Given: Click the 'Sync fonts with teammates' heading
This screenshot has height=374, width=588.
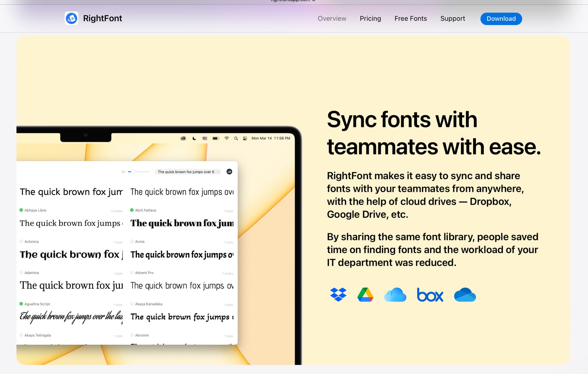Looking at the screenshot, I should [x=434, y=133].
